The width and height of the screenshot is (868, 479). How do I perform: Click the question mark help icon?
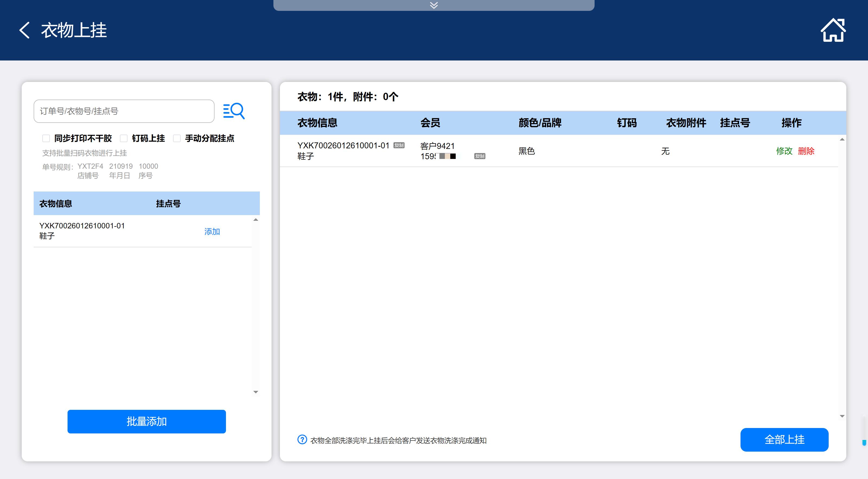pyautogui.click(x=302, y=440)
